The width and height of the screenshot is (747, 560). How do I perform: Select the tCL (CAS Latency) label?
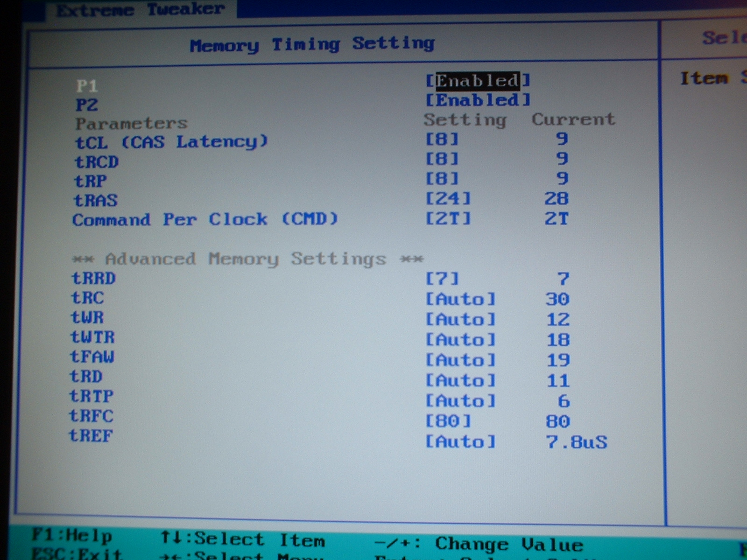[171, 142]
